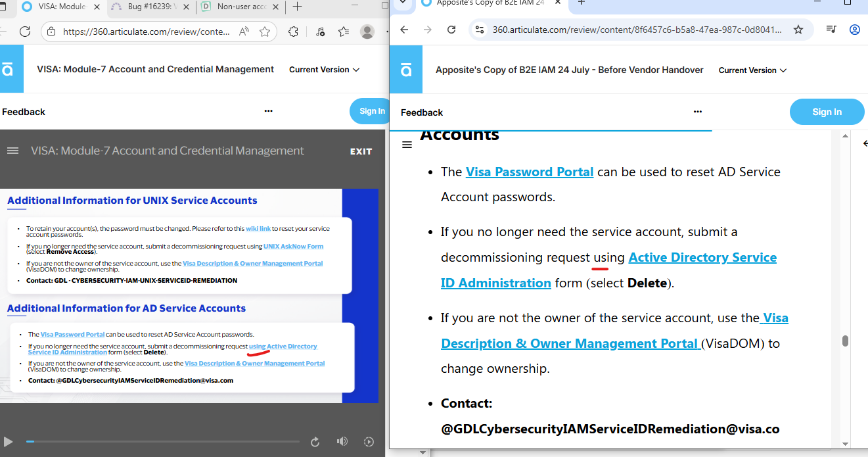Open Feedback more options in left window

(268, 111)
